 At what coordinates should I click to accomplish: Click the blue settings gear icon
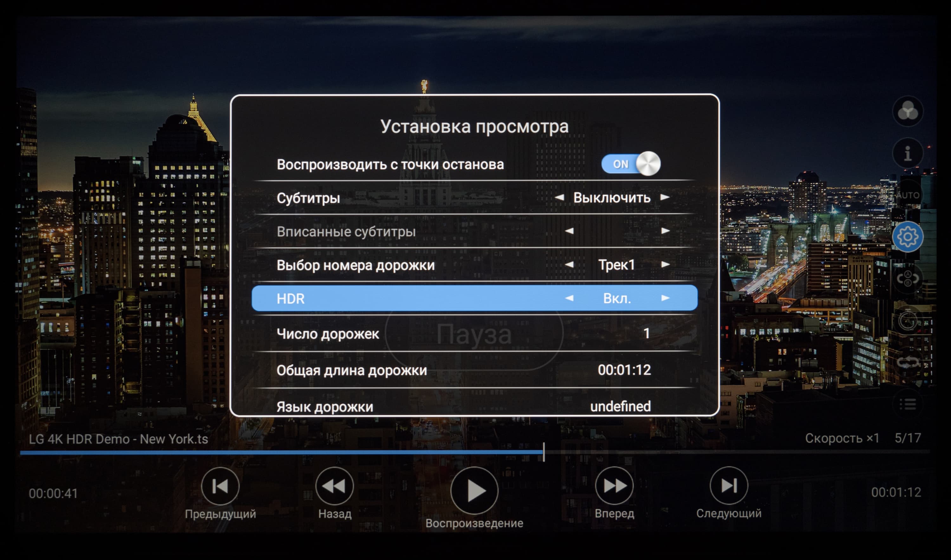coord(908,237)
